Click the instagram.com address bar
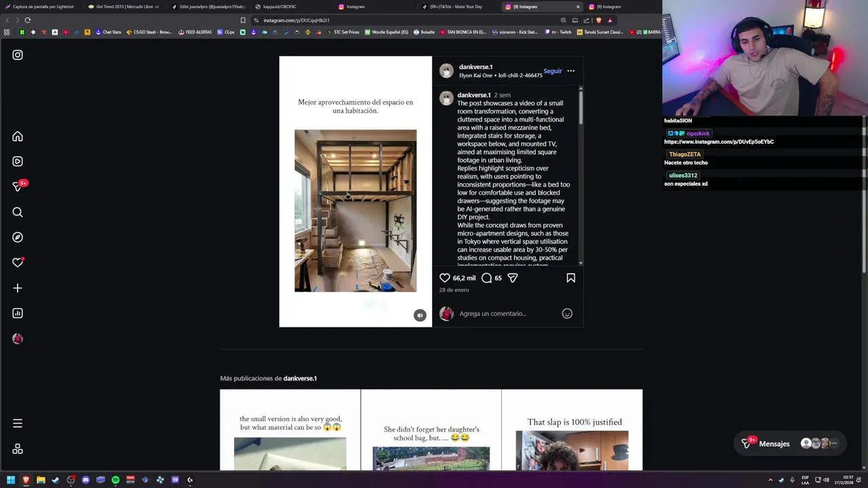This screenshot has height=488, width=868. click(407, 20)
